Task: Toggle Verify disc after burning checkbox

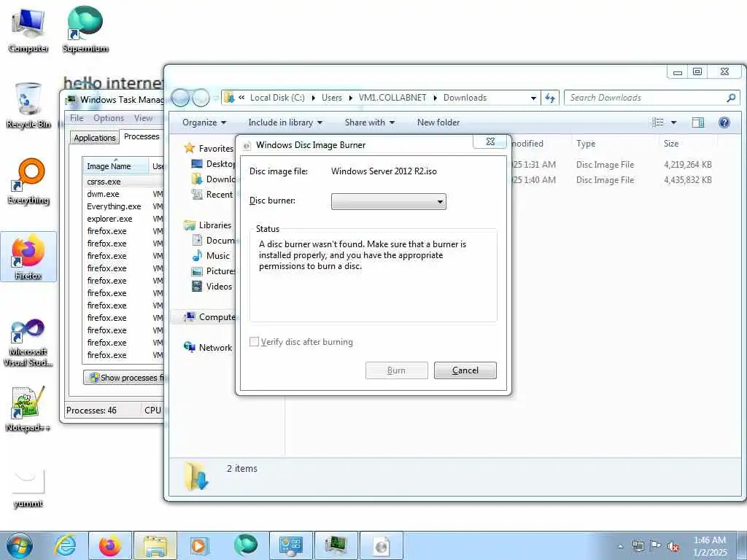Action: click(255, 342)
